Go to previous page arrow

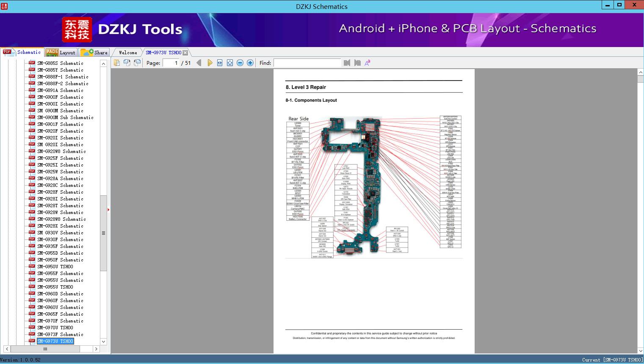click(x=199, y=63)
